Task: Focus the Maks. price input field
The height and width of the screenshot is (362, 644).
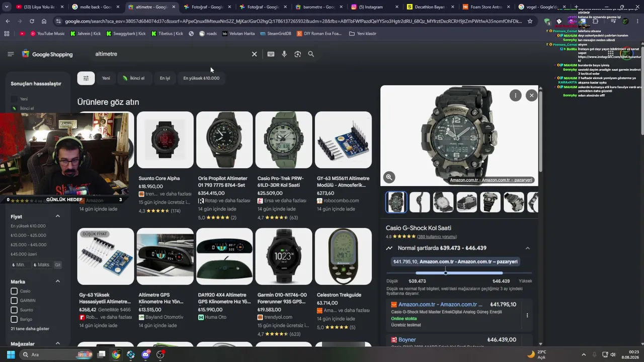Action: [42, 265]
